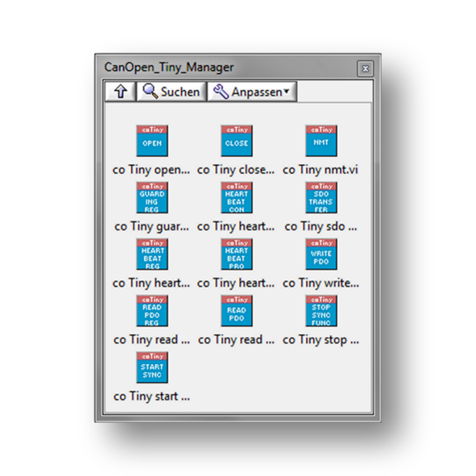Choose the READ PDO REG icon
This screenshot has height=476, width=476.
(152, 310)
